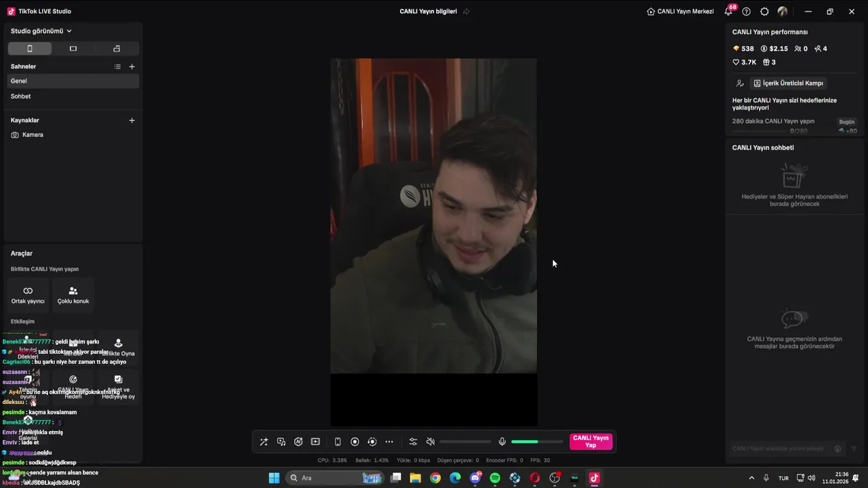Click the diamond count 538 stat
The height and width of the screenshot is (488, 868).
pyautogui.click(x=743, y=49)
